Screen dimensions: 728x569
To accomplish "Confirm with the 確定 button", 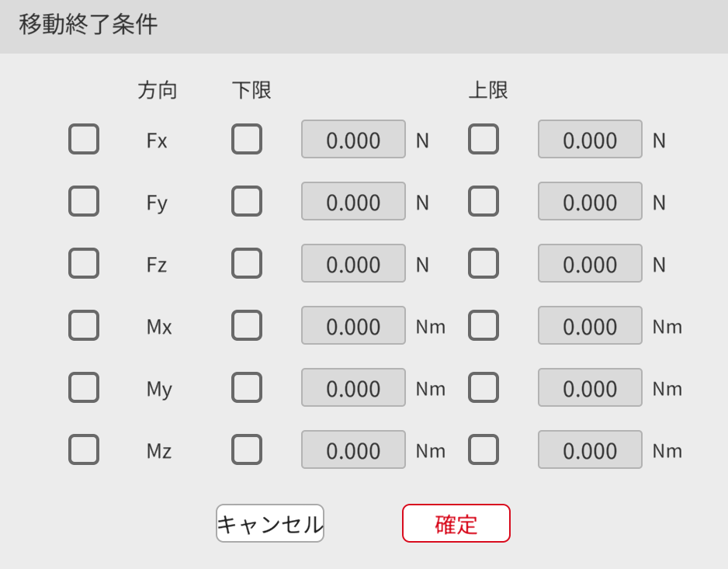I will [456, 524].
